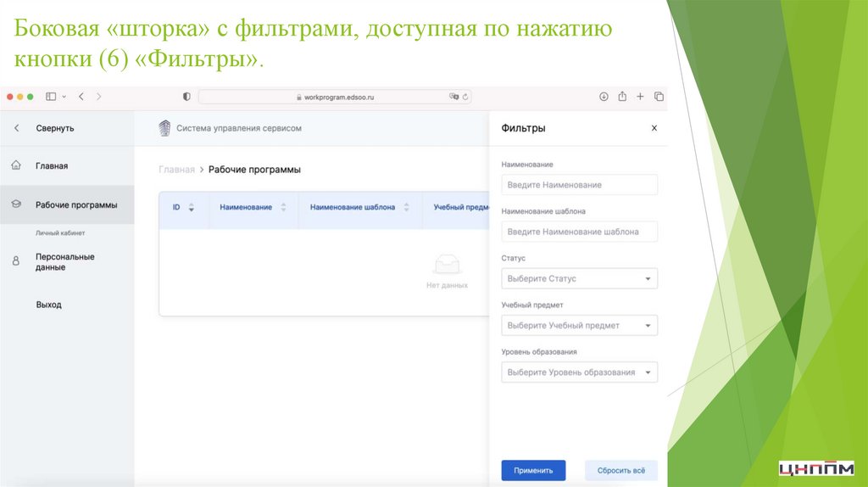Click the translate icon in address bar
868x487 pixels.
click(454, 97)
